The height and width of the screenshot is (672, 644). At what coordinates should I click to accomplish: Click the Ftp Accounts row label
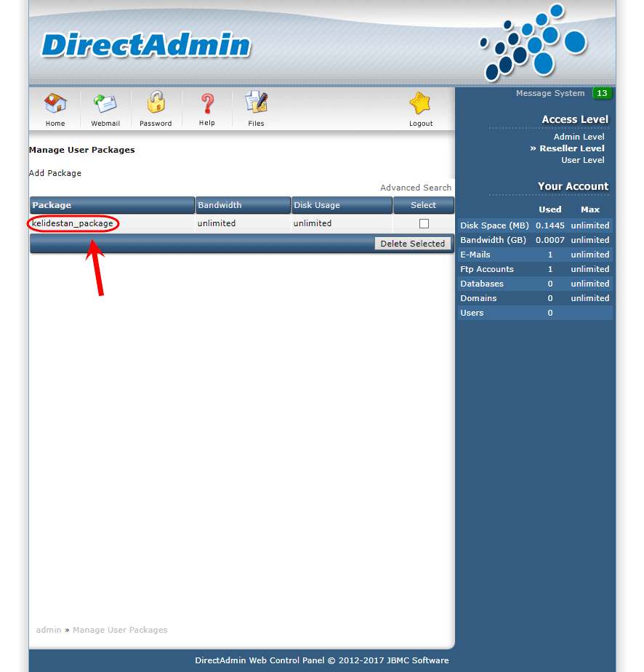(487, 269)
